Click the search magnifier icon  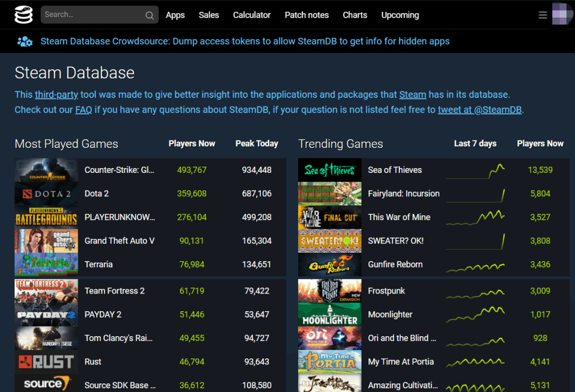[x=149, y=15]
